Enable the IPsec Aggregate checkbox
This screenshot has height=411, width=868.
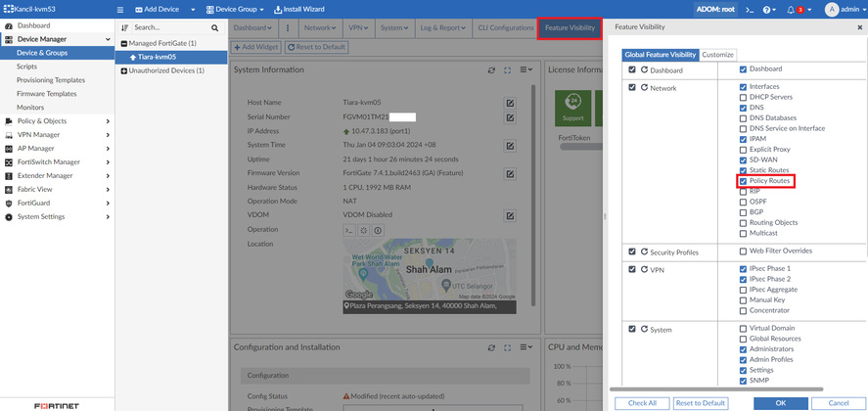743,289
